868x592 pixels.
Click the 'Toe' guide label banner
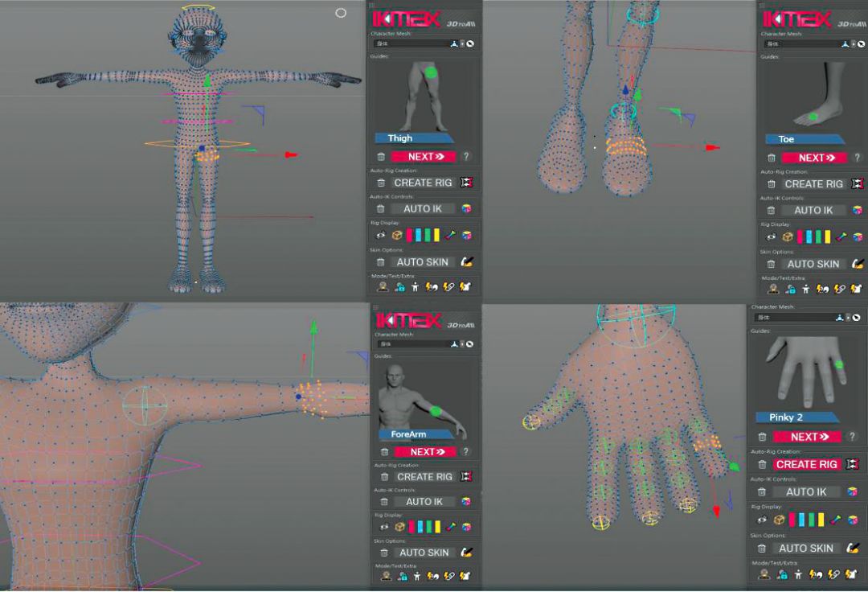(804, 139)
